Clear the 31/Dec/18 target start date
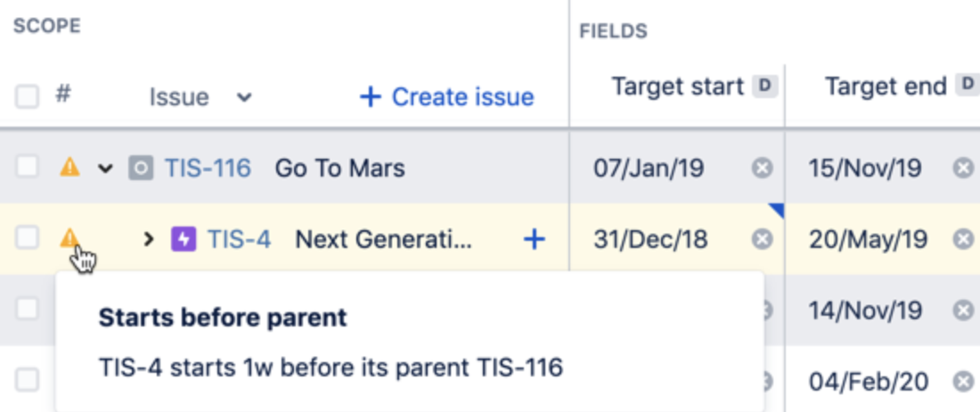Image resolution: width=980 pixels, height=412 pixels. click(762, 239)
